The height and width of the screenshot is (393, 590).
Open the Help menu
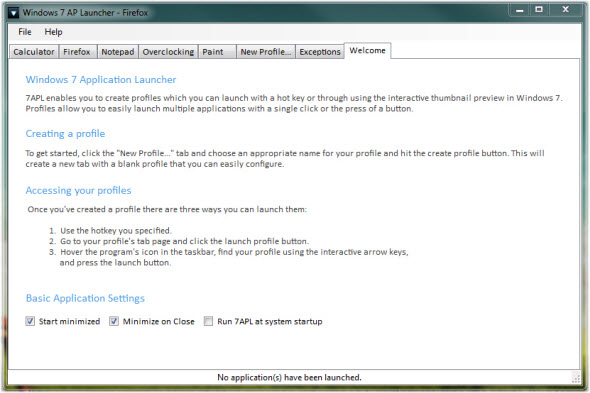53,32
